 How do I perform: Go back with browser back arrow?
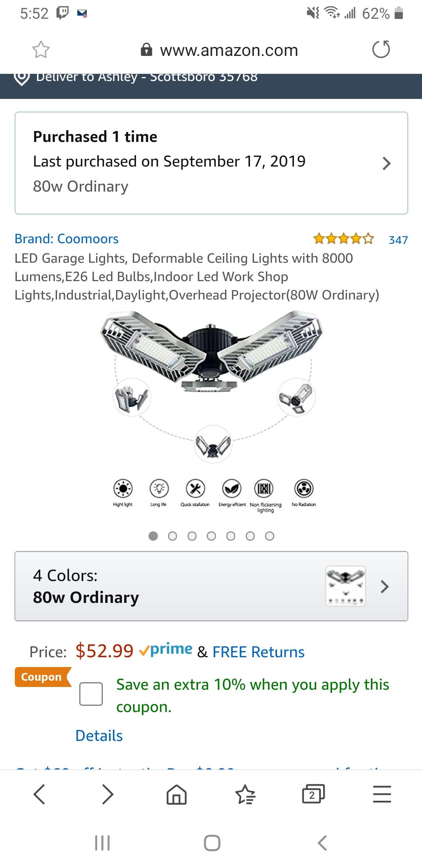[39, 794]
